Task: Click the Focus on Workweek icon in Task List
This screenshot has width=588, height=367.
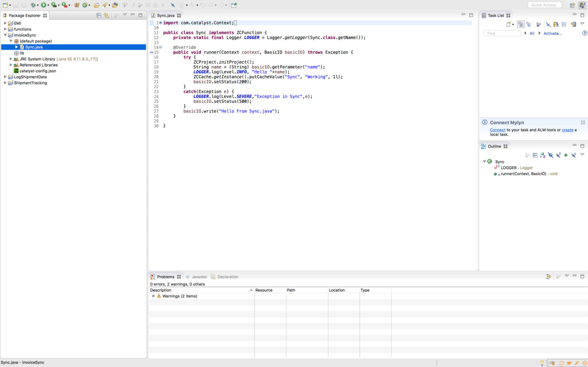Action: pyautogui.click(x=539, y=24)
